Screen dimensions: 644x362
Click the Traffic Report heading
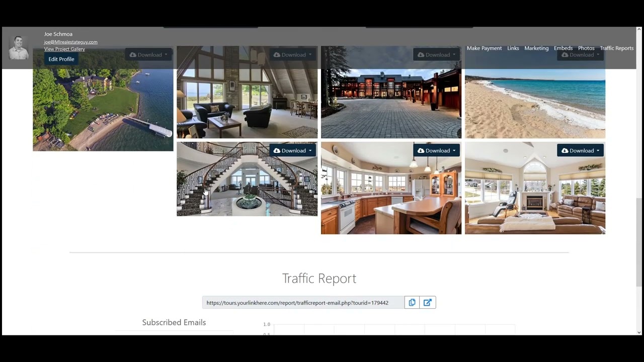(x=319, y=278)
